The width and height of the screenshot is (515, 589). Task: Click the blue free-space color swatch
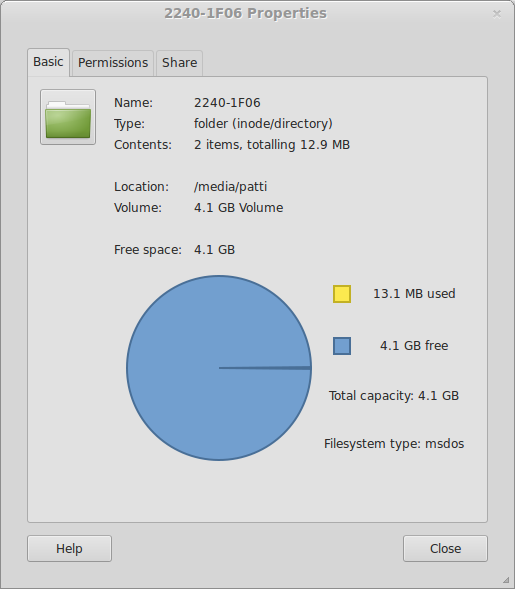[x=342, y=346]
